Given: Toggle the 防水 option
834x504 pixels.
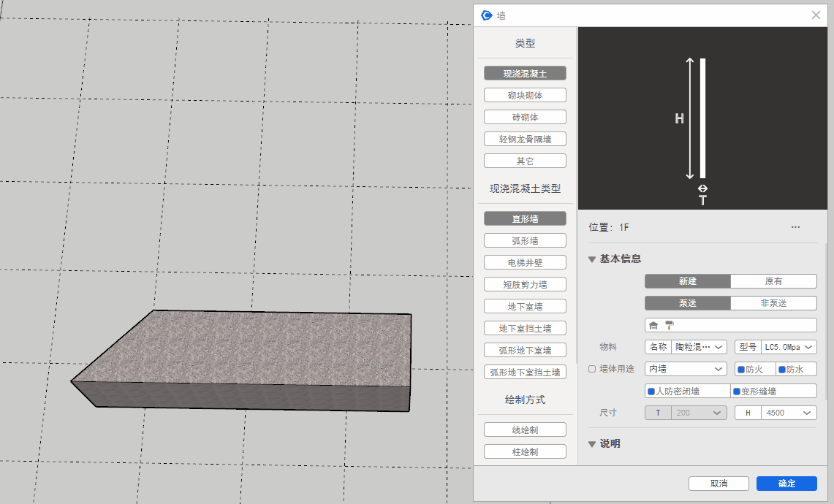Looking at the screenshot, I should click(x=795, y=370).
